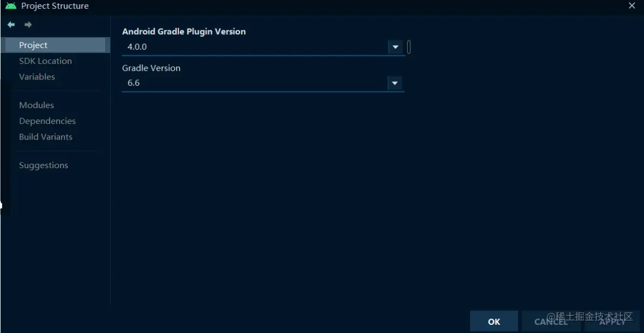Viewport: 644px width, 333px height.
Task: Expand the Gradle Version dropdown arrow
Action: [395, 83]
